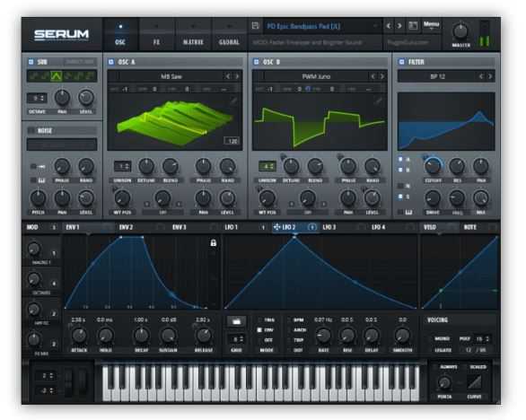This screenshot has height=420, width=526.
Task: Click the OSC B waveform display
Action: [320, 121]
